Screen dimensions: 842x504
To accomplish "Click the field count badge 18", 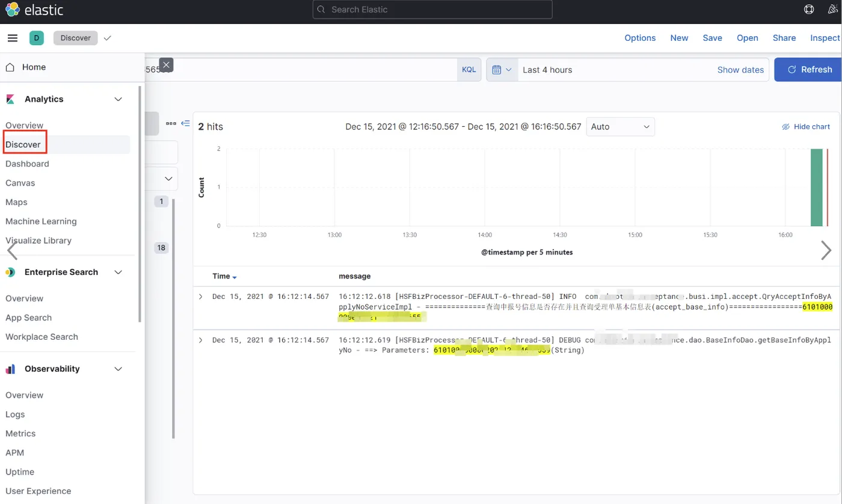I will (161, 248).
